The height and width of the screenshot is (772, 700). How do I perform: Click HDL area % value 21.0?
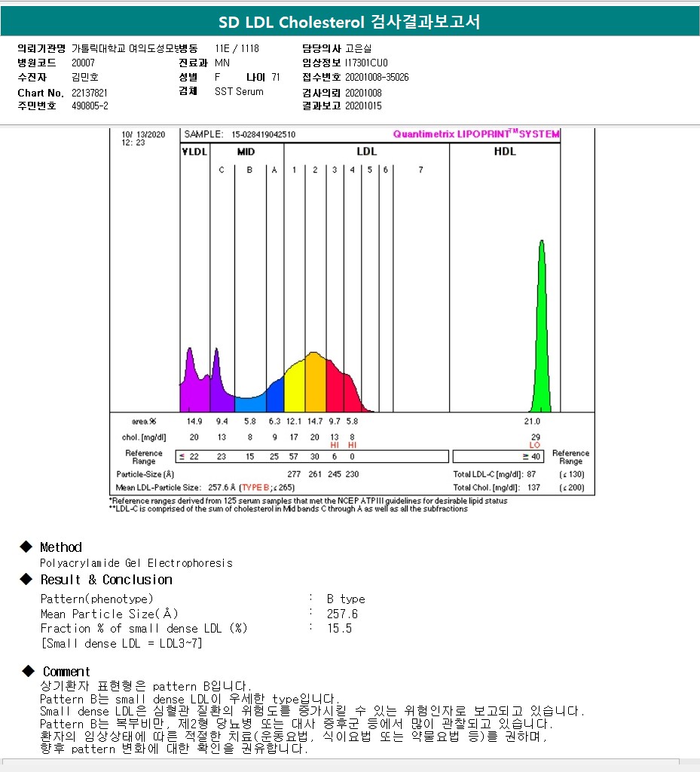click(532, 421)
